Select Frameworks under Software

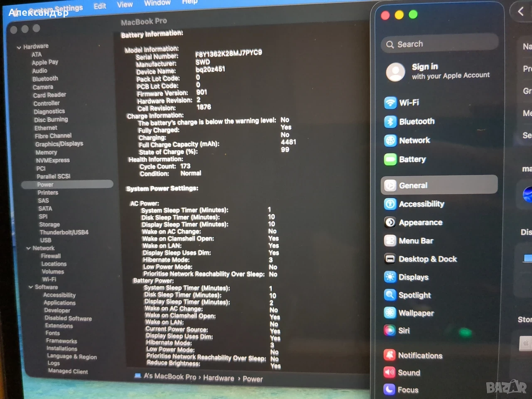click(x=62, y=341)
